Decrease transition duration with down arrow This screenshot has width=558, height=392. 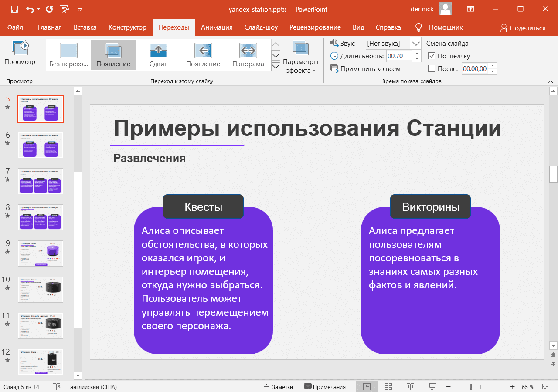[x=417, y=59]
